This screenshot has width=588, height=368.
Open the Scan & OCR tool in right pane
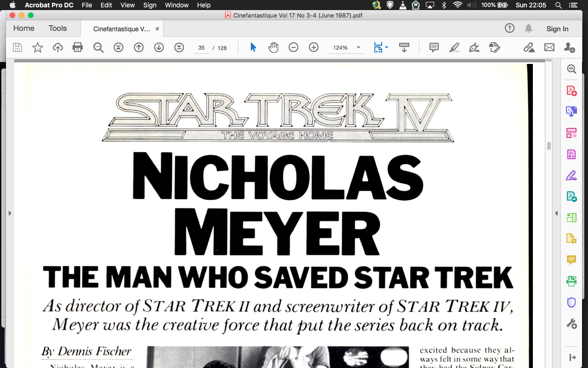[x=571, y=281]
